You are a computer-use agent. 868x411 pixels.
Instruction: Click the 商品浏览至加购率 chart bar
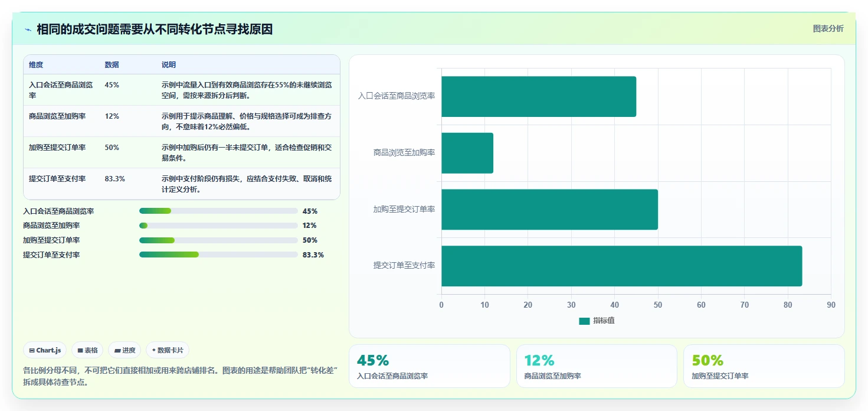pos(467,153)
